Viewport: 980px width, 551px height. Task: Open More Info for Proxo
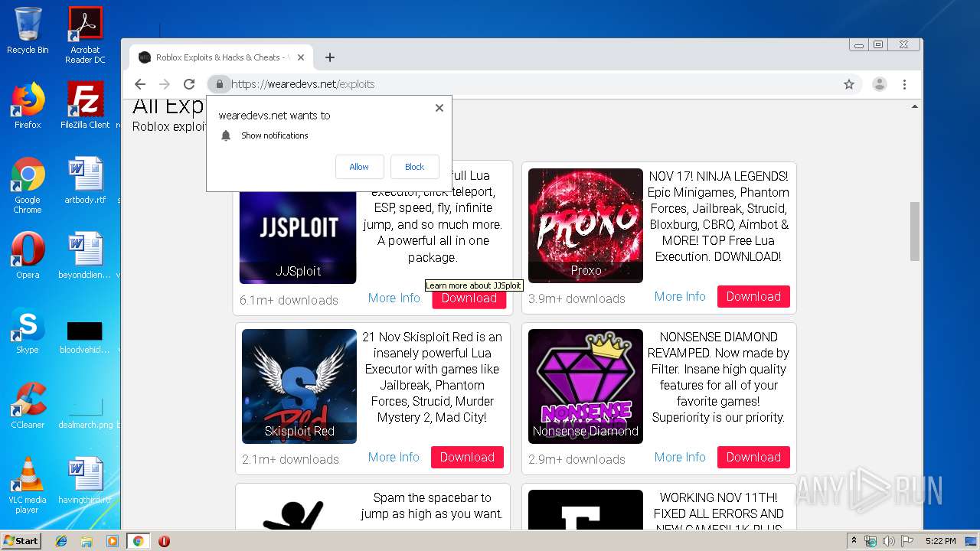click(x=680, y=296)
